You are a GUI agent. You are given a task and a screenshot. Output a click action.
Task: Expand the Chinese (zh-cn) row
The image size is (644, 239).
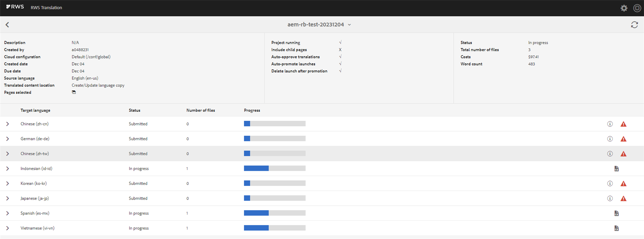[x=8, y=124]
